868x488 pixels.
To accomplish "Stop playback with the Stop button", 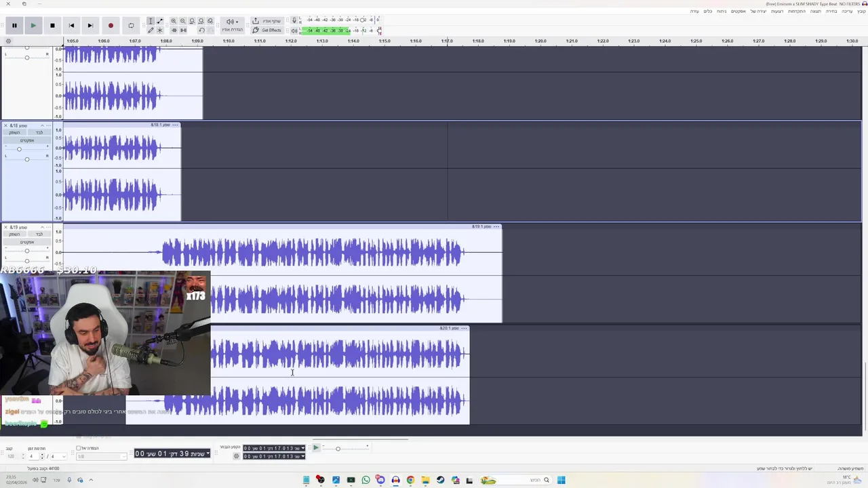I will [52, 25].
